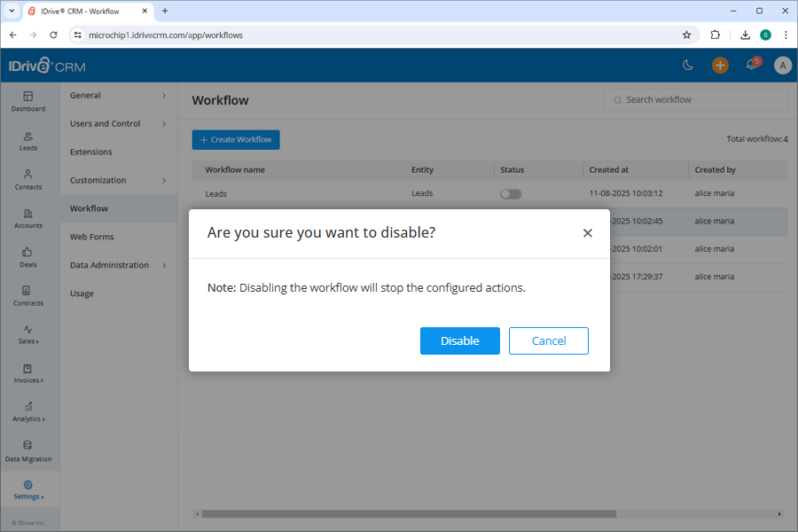798x532 pixels.
Task: Navigate to Accounts via sidebar icon
Action: (28, 220)
